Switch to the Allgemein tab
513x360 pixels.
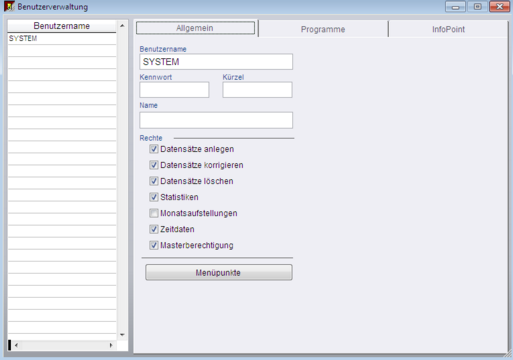pos(195,28)
